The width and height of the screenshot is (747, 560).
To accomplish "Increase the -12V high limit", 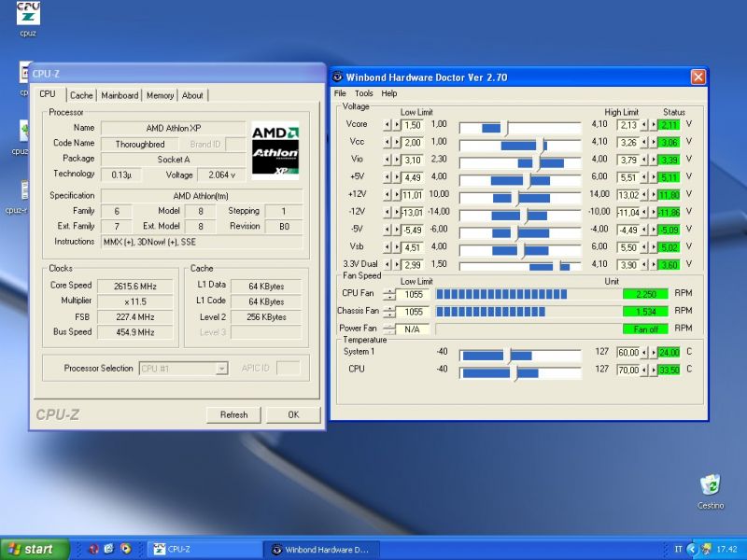I will [654, 213].
